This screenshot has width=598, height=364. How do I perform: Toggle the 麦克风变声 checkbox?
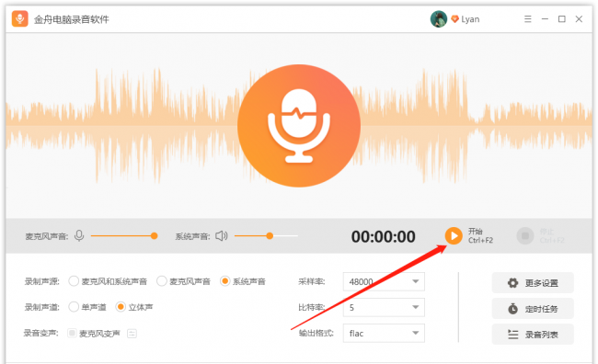point(72,334)
